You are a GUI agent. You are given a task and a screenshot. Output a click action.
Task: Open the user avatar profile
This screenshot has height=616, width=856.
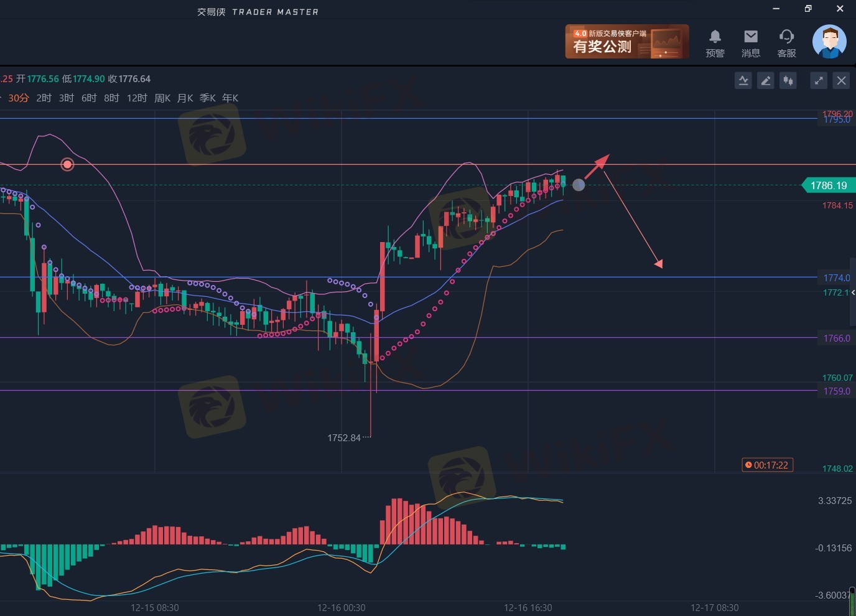(x=829, y=42)
